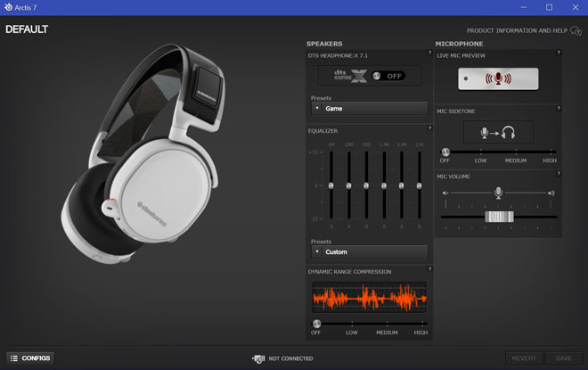Click the 3.8K equalizer slider
The image size is (588, 370).
402,185
